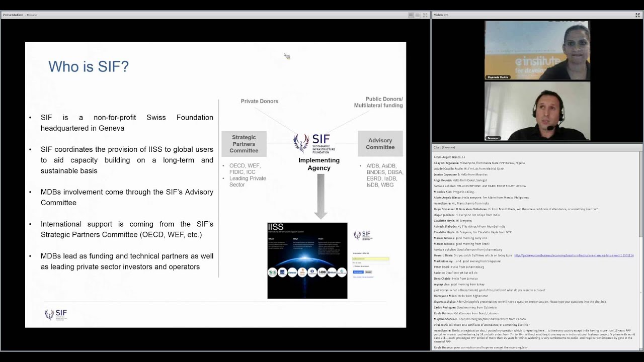
Task: Click the bullet mentioning OECD, WEF, etc.
Action: click(x=127, y=229)
